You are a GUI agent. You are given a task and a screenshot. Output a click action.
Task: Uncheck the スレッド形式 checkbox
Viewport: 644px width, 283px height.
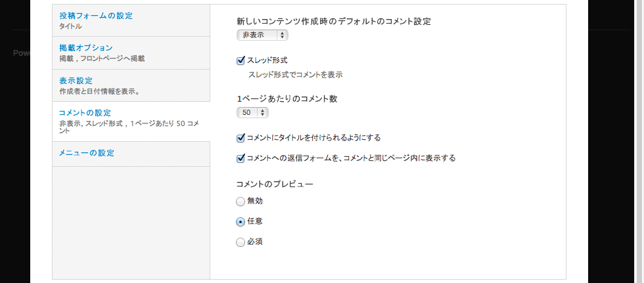tap(241, 60)
